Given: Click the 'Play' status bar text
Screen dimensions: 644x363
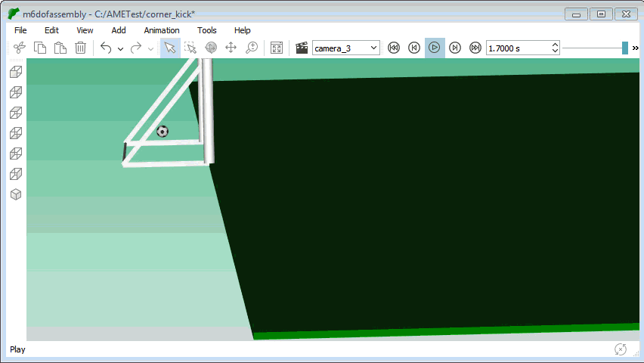Looking at the screenshot, I should tap(17, 349).
